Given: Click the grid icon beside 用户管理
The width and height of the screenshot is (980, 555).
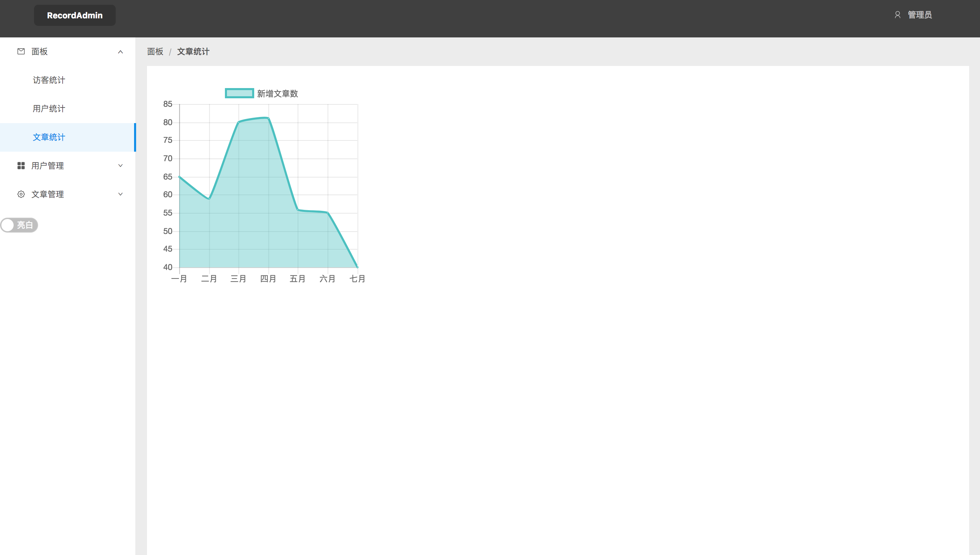Looking at the screenshot, I should 21,165.
